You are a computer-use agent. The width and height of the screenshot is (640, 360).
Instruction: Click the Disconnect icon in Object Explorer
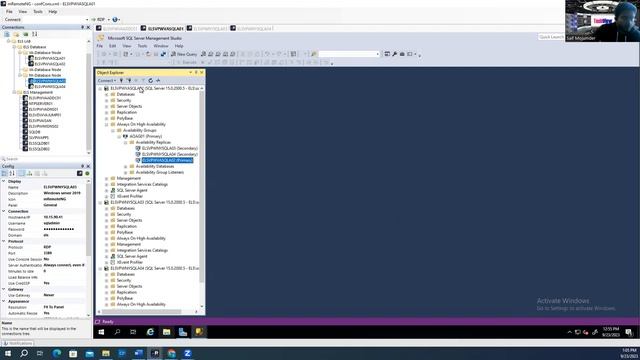coord(129,80)
